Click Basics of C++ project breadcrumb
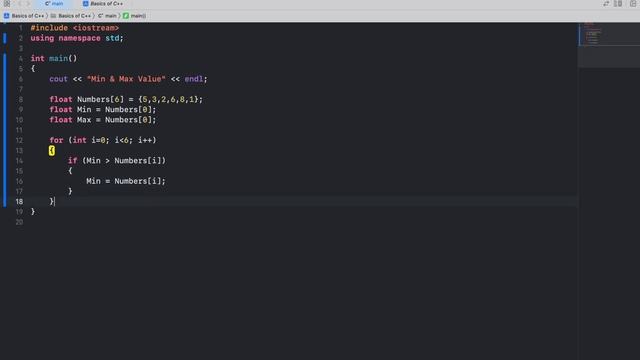This screenshot has height=360, width=640. (x=28, y=16)
